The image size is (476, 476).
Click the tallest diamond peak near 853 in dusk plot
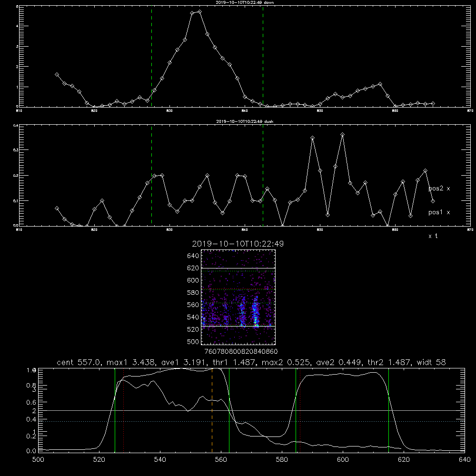tap(342, 135)
